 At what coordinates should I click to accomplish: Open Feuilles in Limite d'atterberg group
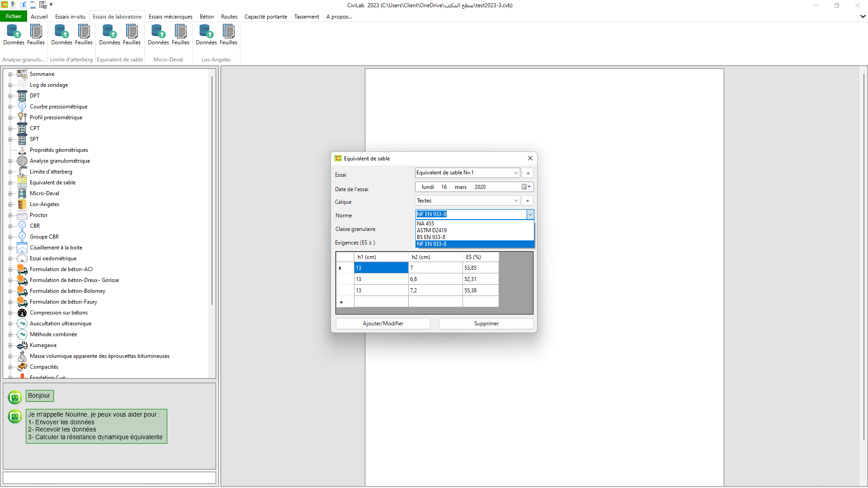(84, 35)
